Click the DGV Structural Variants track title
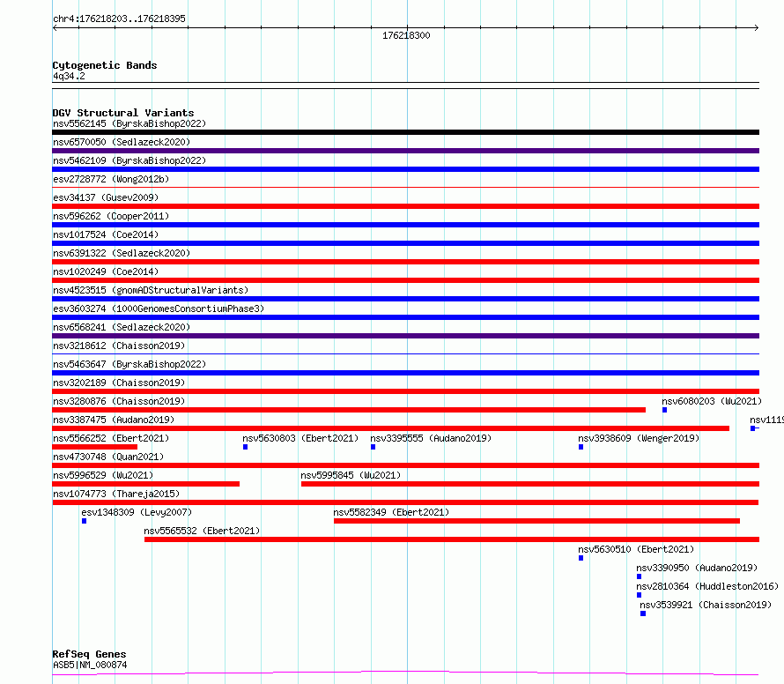Screen dimensions: 784x684 [123, 113]
